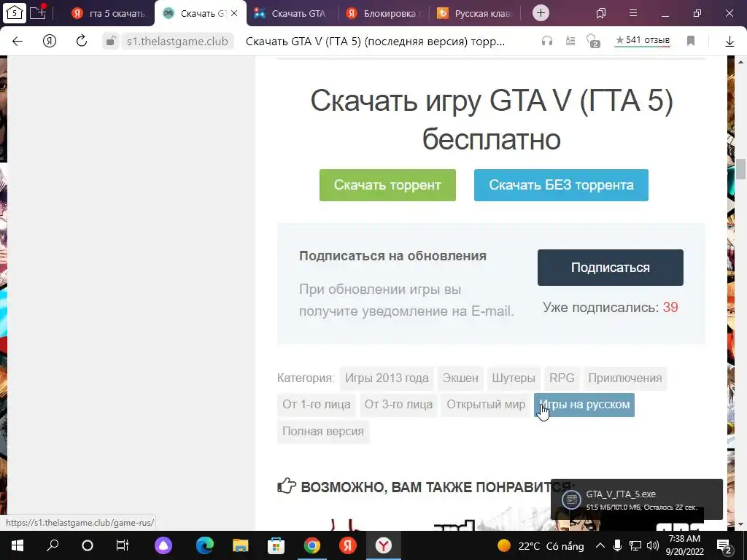Viewport: 747px width, 560px height.
Task: Click the Подписаться на обновления heading
Action: coord(392,256)
